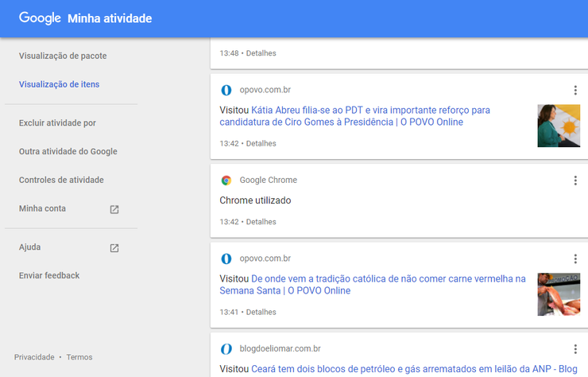This screenshot has height=377, width=588.
Task: Click external link icon beside Ajuda
Action: 114,248
